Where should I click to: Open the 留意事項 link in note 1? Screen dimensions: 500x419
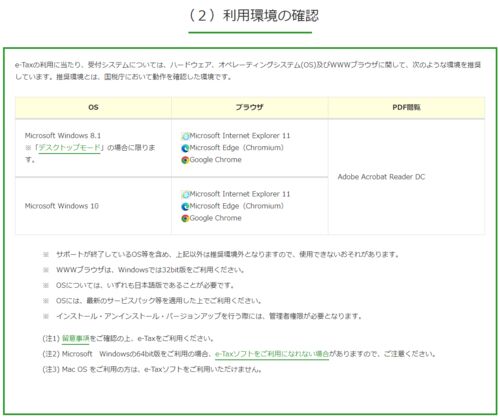tap(76, 339)
